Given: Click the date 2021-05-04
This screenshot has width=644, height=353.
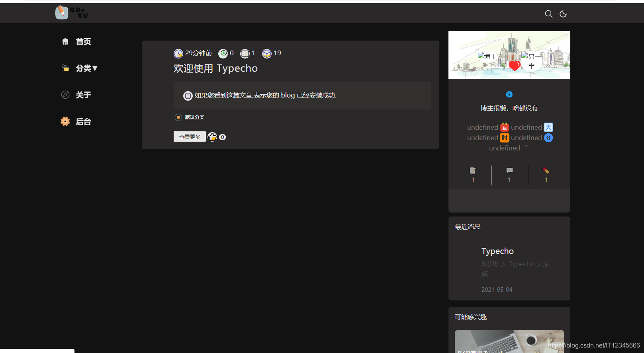Looking at the screenshot, I should click(497, 290).
